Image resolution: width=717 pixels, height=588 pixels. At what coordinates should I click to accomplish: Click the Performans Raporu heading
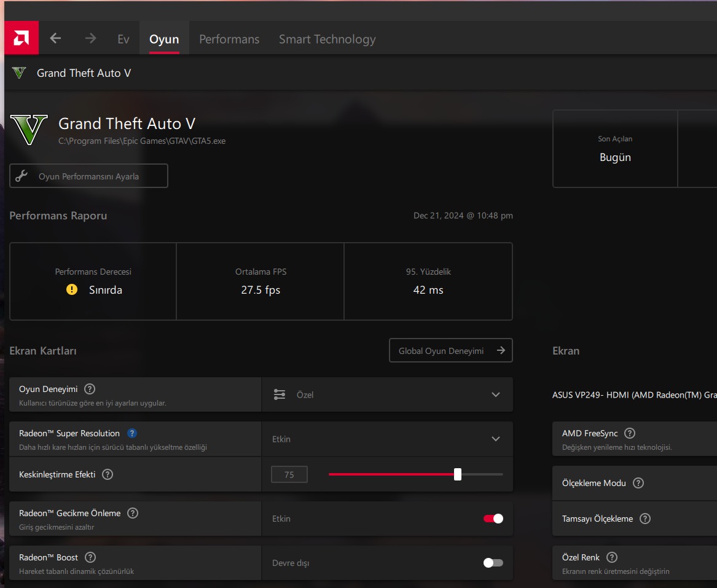[x=58, y=216]
